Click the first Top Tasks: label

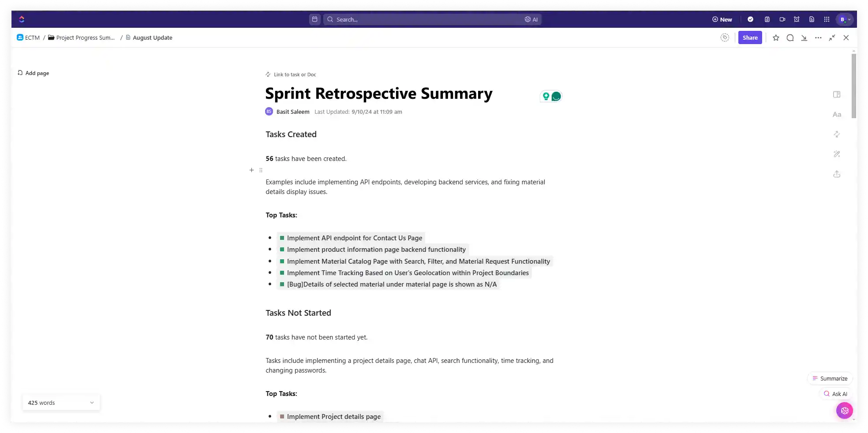click(281, 215)
